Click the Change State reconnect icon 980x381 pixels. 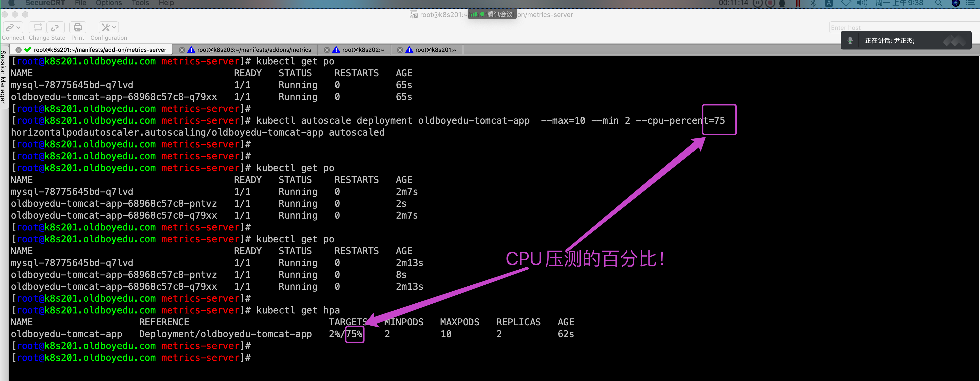tap(38, 27)
